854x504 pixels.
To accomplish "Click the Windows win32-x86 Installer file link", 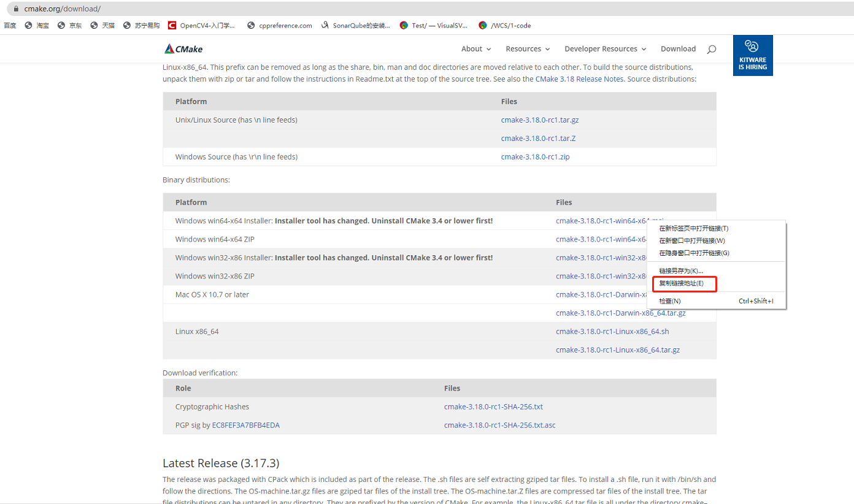I will click(x=601, y=258).
